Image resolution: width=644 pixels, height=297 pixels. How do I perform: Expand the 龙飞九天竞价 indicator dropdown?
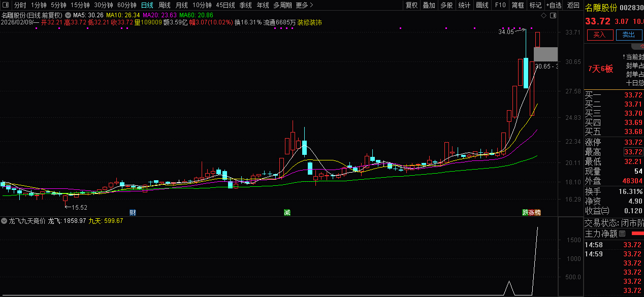(4, 221)
